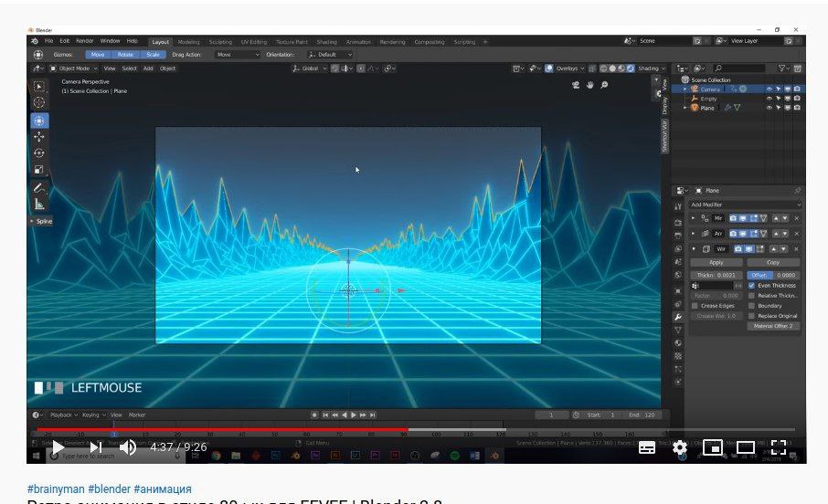
Task: Open YouTube player settings gear
Action: (680, 447)
